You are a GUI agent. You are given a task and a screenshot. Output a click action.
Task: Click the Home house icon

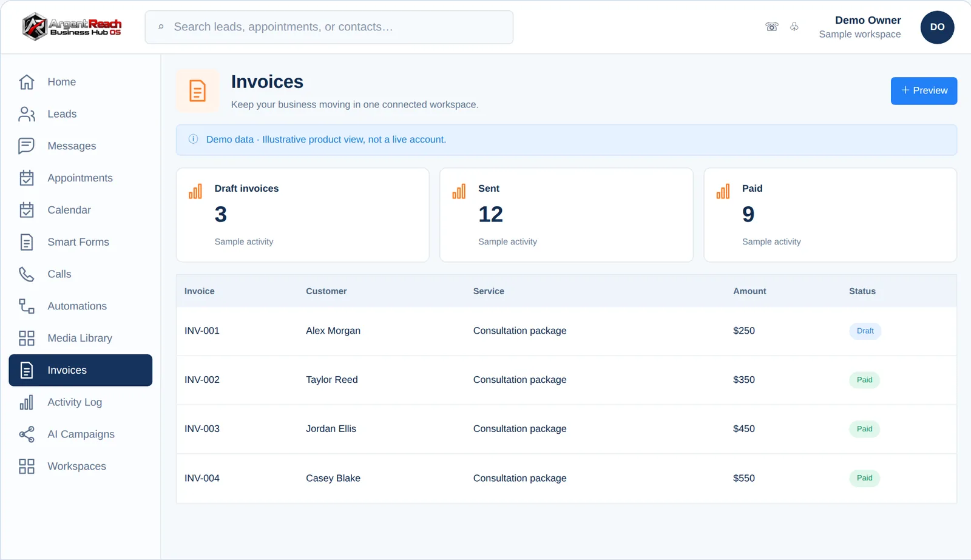pyautogui.click(x=27, y=82)
